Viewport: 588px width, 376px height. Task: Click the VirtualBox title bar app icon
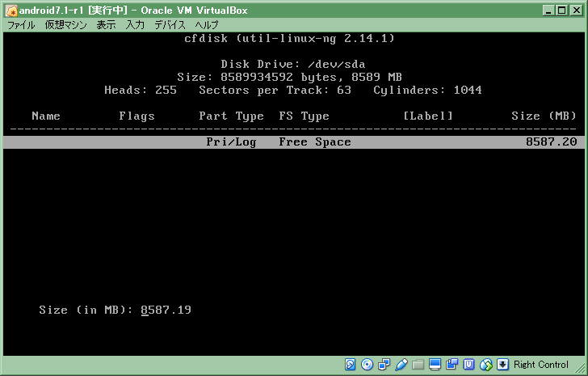[x=11, y=11]
